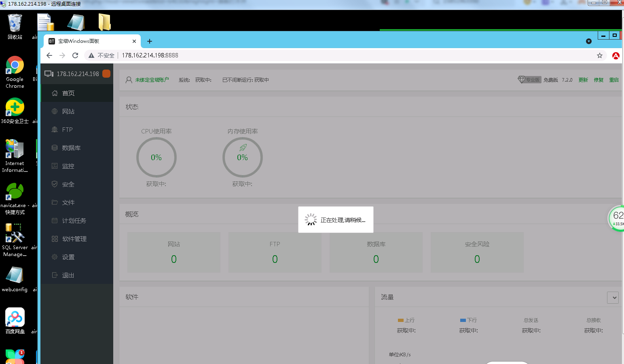
Task: Click the 内存使用率 gauge circle
Action: coord(243,157)
